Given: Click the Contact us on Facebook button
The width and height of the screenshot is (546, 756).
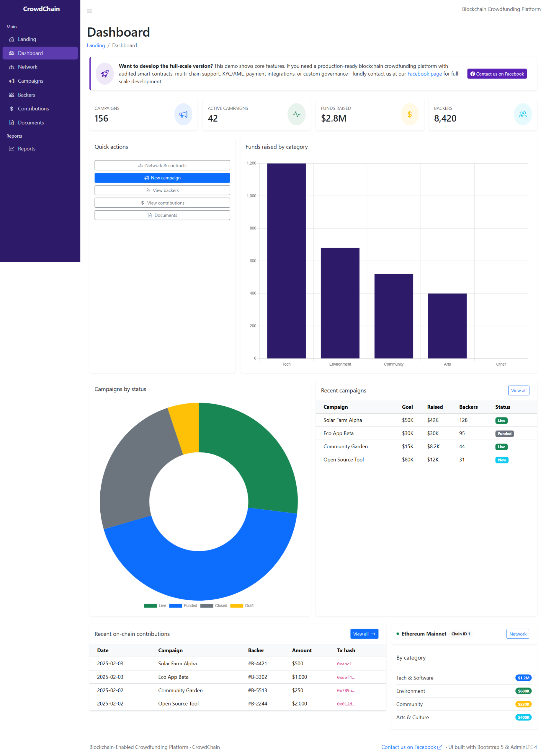Looking at the screenshot, I should [x=497, y=74].
